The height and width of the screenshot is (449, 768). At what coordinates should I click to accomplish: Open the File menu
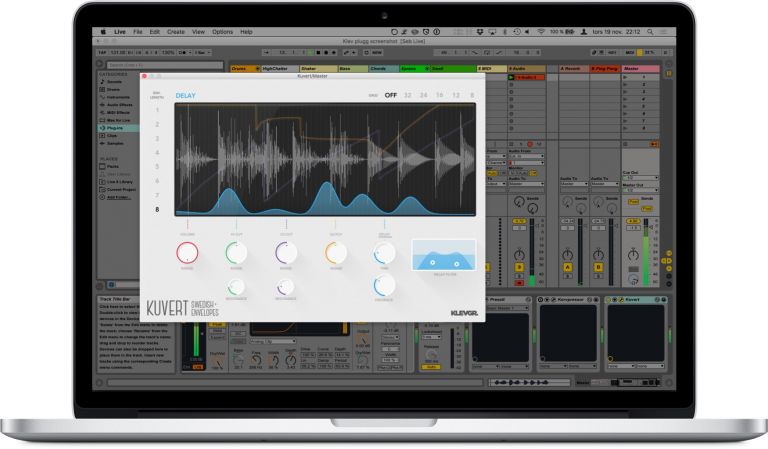138,32
